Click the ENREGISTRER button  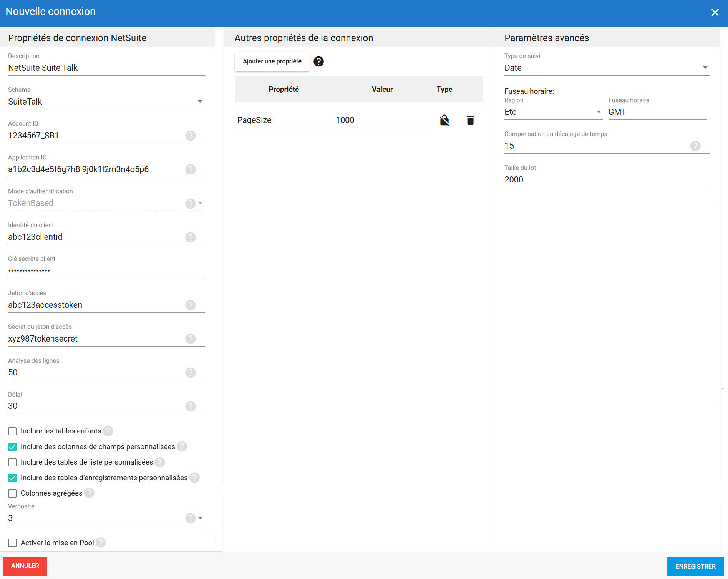coord(695,567)
